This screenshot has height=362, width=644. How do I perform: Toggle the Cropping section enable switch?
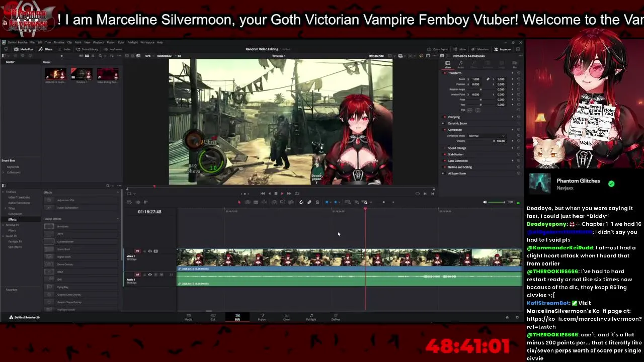pos(445,117)
